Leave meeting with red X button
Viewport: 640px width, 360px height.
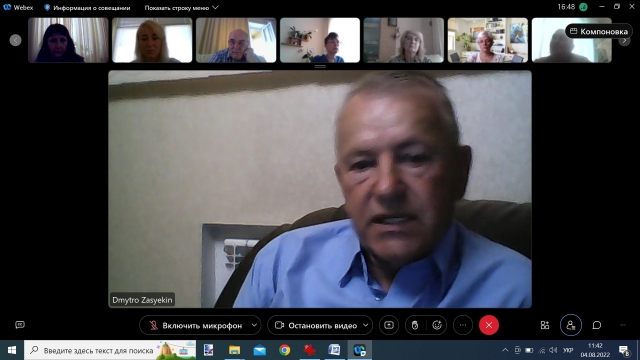click(x=489, y=325)
